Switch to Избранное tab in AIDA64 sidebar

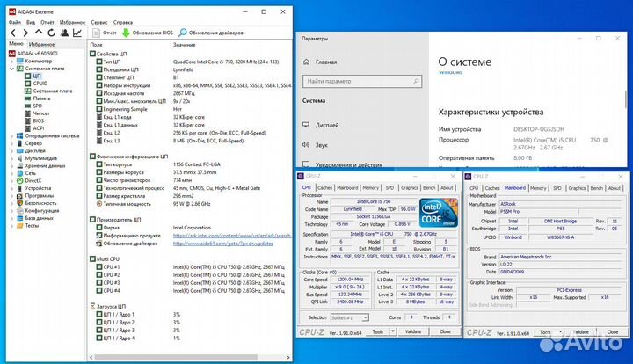[x=41, y=44]
